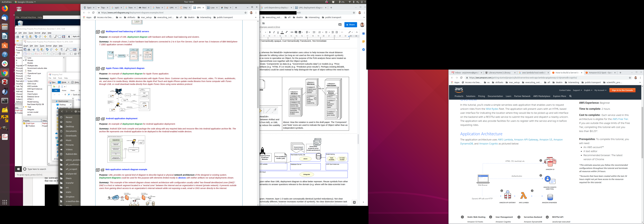The height and width of the screenshot is (224, 644).
Task: Open the Apple iTunes UML deployment diagram link
Action: 125,68
